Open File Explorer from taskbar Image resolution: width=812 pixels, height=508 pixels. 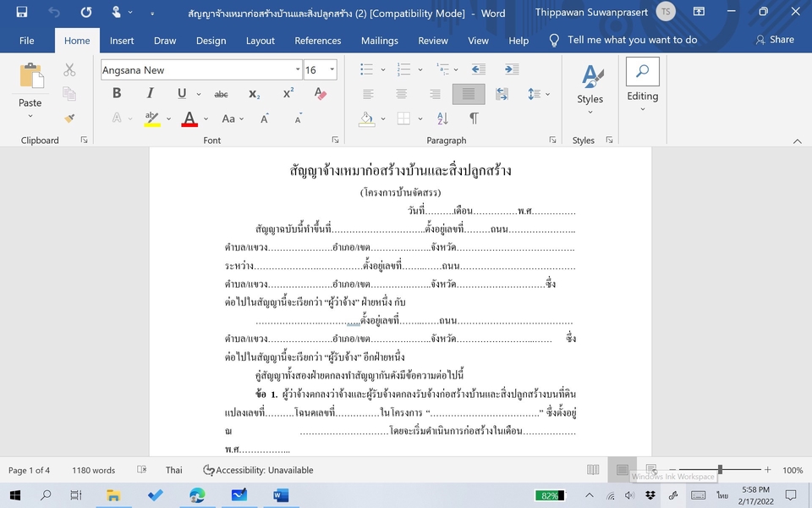pyautogui.click(x=112, y=495)
